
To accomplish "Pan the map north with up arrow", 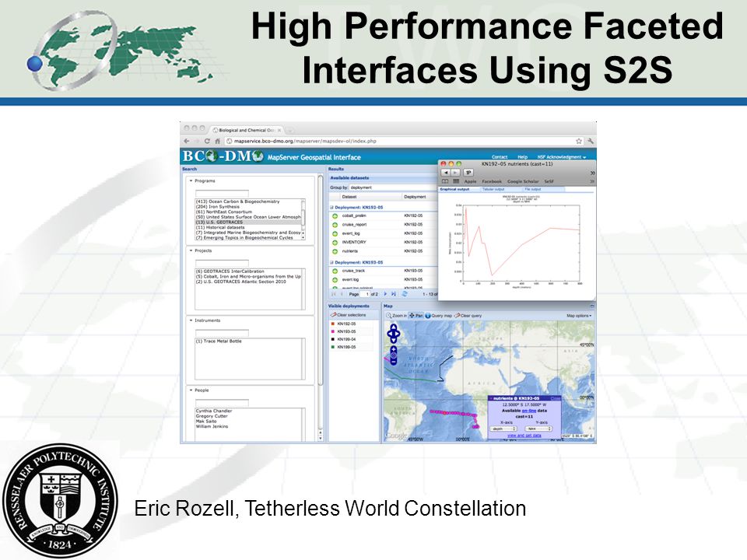I will point(394,327).
